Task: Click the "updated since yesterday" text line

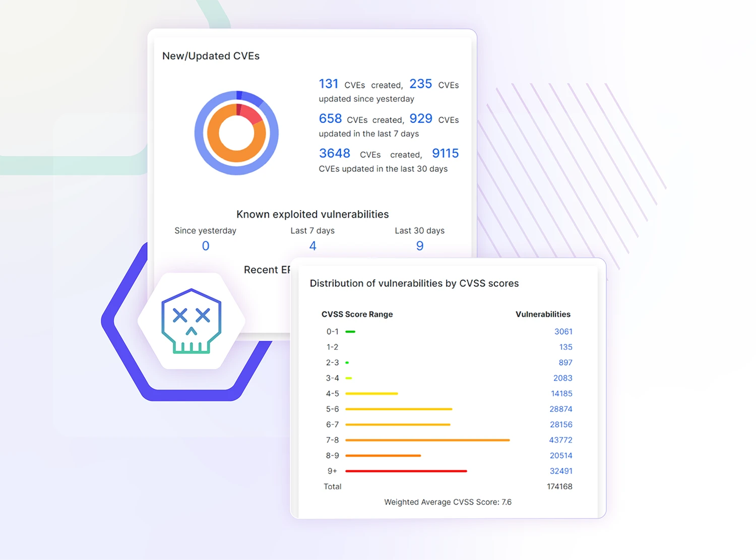Action: point(366,99)
